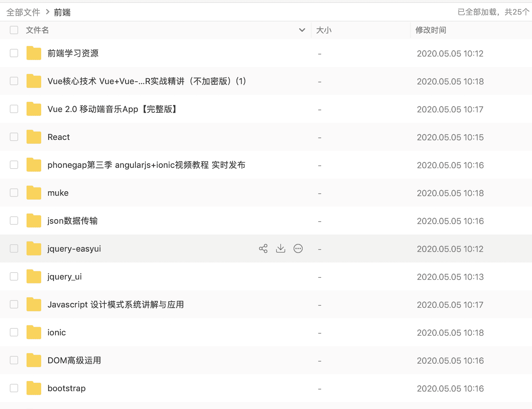Tick the muke folder checkbox

[x=14, y=193]
